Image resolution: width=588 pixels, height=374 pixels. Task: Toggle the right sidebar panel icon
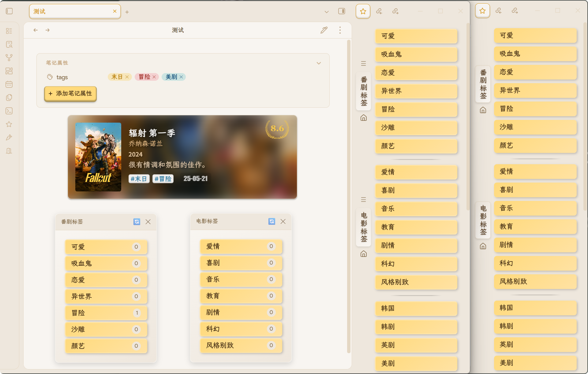pos(342,11)
